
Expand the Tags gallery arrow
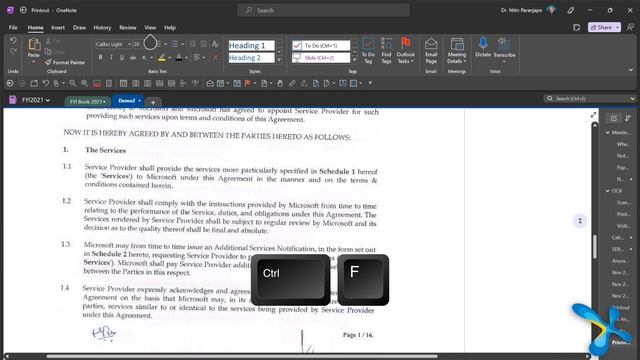tap(354, 60)
